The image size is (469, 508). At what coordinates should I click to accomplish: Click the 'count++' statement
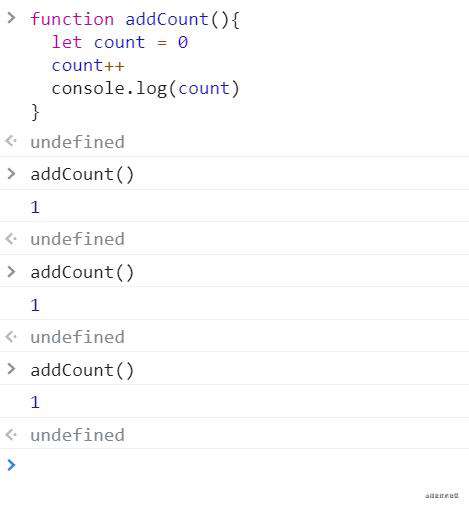(x=88, y=65)
